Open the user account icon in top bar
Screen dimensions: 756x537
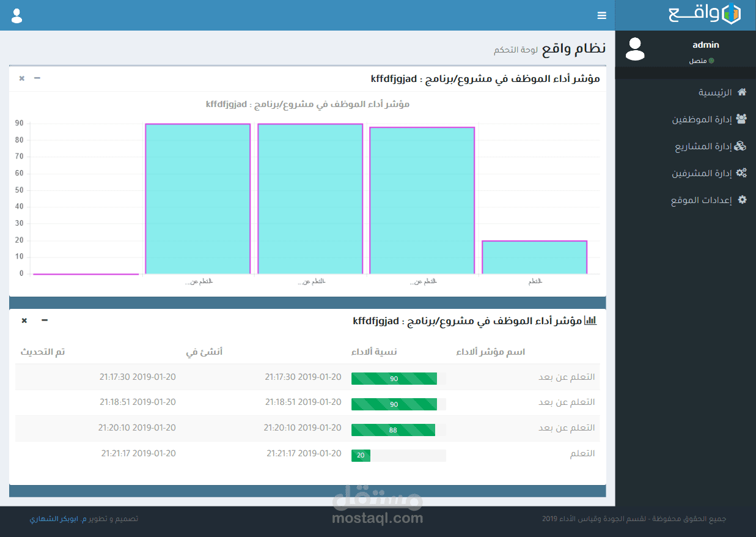[x=17, y=16]
